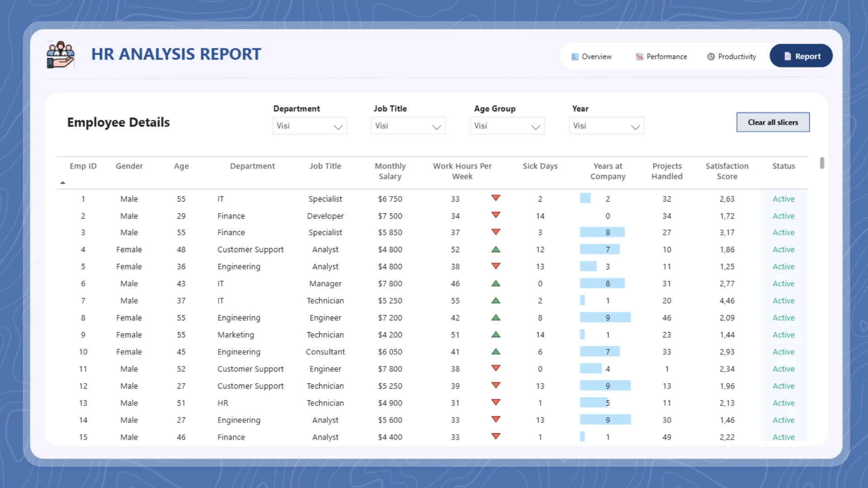This screenshot has height=488, width=868.
Task: Click the Clear all slicers button
Action: click(773, 122)
